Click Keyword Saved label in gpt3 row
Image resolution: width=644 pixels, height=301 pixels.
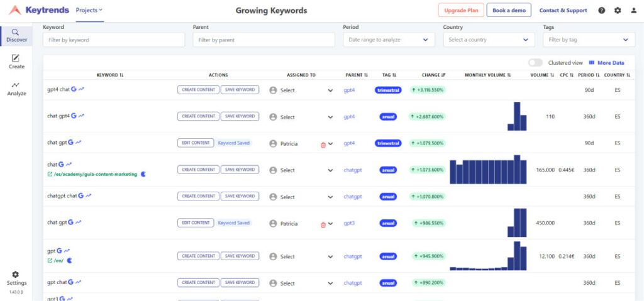(x=234, y=223)
